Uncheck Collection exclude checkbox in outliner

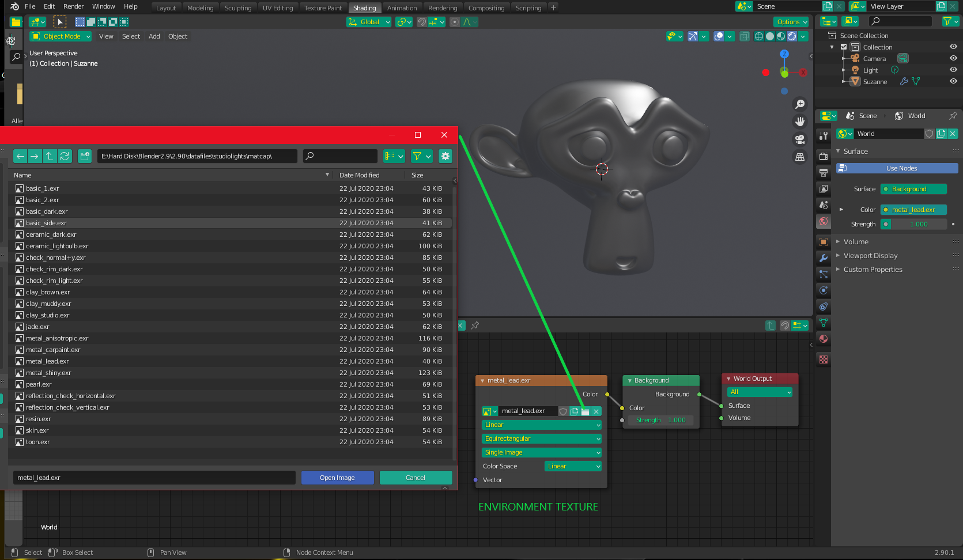[844, 47]
